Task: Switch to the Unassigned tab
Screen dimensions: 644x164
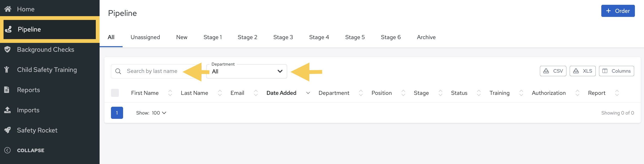Action: click(145, 37)
